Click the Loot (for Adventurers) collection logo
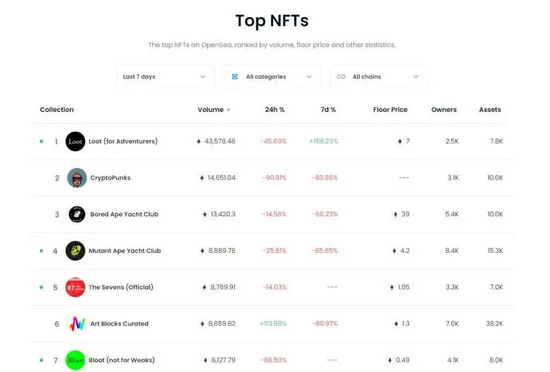Screen dimensions: 550x372 [75, 141]
